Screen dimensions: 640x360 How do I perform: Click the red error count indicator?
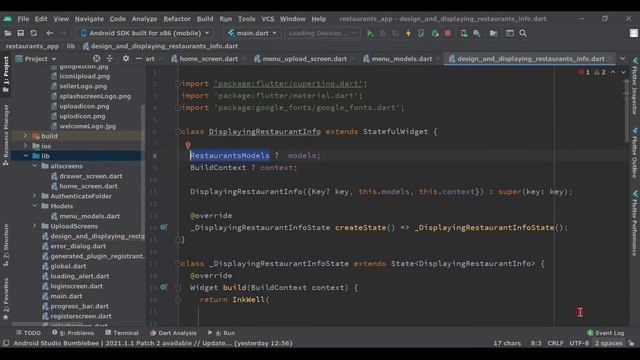(584, 72)
